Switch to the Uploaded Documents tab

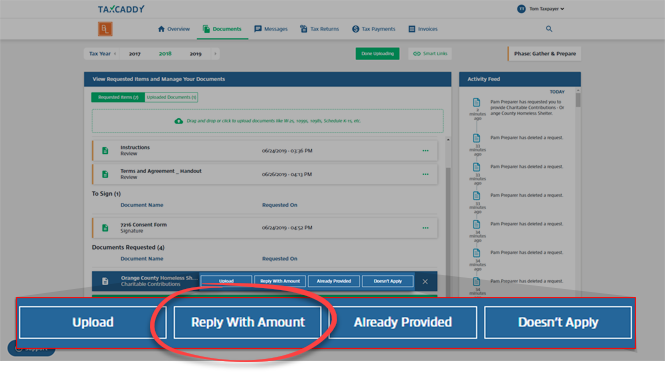click(x=171, y=97)
